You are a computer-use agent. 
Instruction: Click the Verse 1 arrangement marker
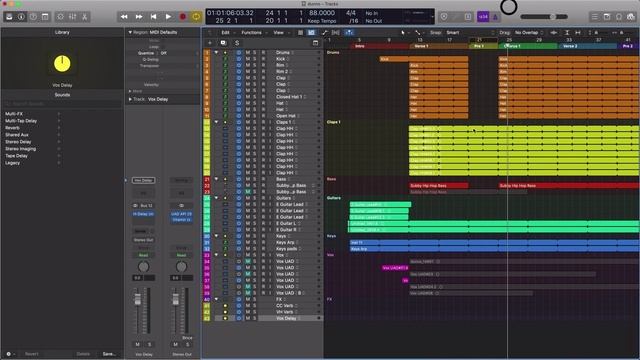439,46
